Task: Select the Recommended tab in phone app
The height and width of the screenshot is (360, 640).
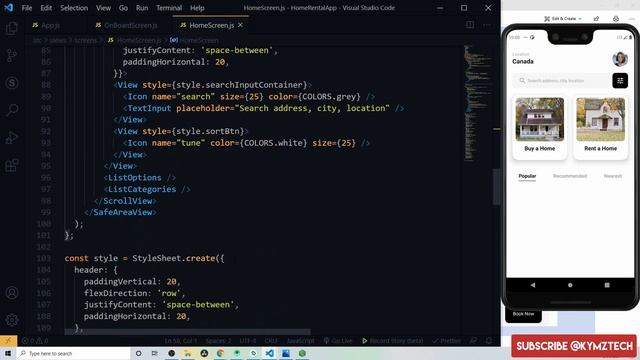Action: click(x=570, y=176)
